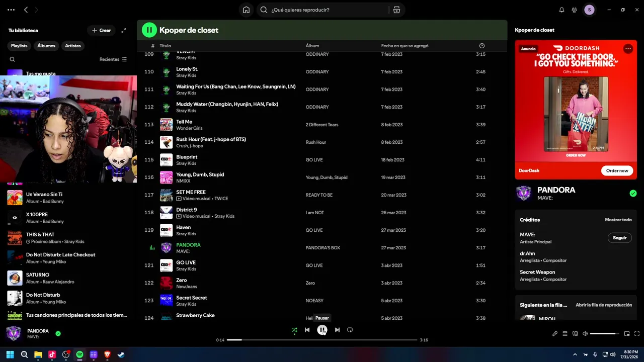Sort by 'Fecha en que se agregó' header
Image resolution: width=644 pixels, height=362 pixels.
[405, 46]
